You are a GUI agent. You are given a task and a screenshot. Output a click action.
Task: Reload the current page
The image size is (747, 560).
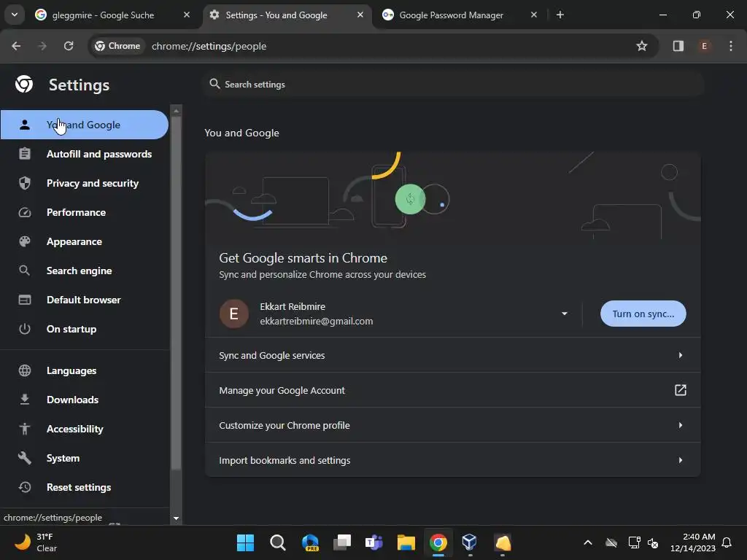pos(69,46)
